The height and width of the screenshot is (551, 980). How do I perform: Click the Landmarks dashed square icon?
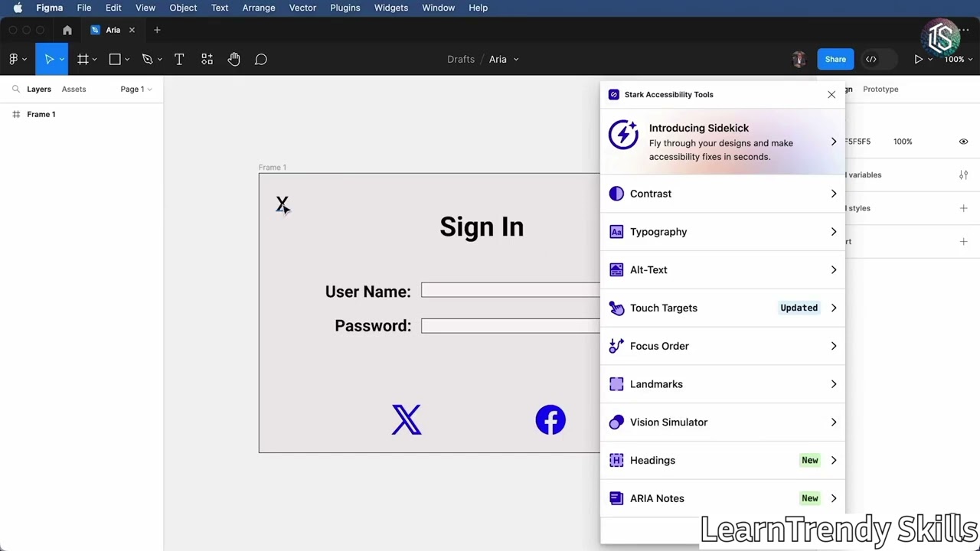[616, 384]
